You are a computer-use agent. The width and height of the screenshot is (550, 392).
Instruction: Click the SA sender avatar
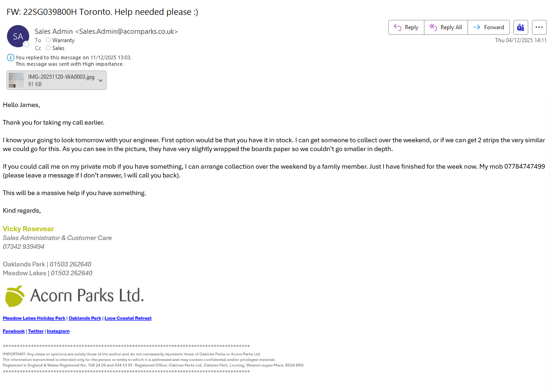tap(18, 36)
